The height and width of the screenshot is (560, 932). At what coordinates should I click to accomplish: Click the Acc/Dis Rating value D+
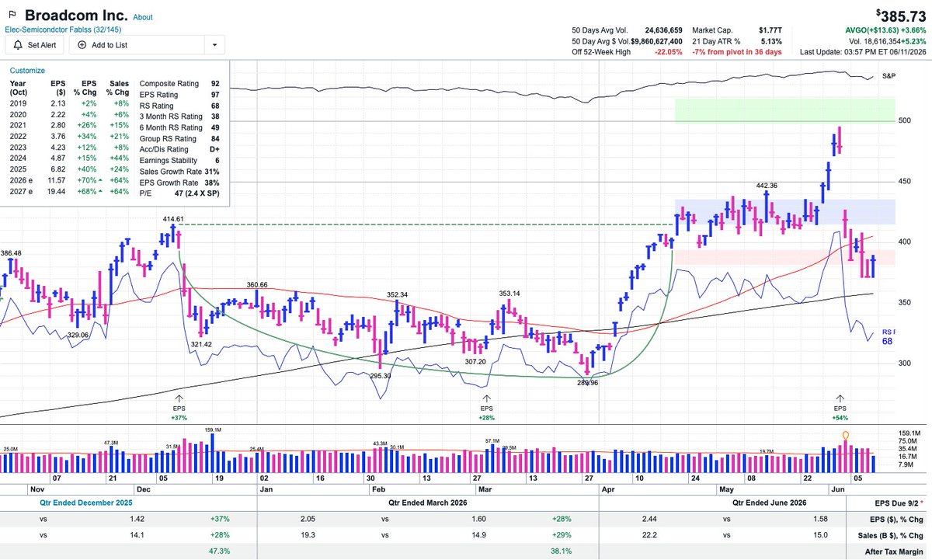(x=214, y=149)
